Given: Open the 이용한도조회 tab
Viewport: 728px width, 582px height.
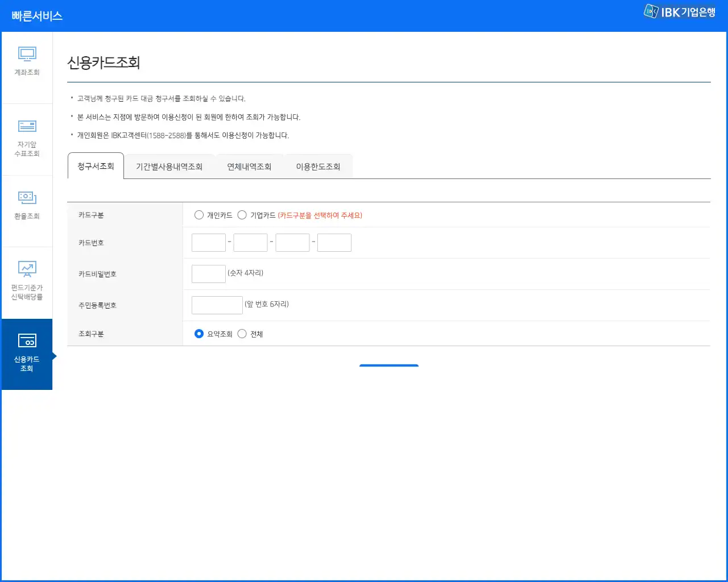Looking at the screenshot, I should [318, 167].
